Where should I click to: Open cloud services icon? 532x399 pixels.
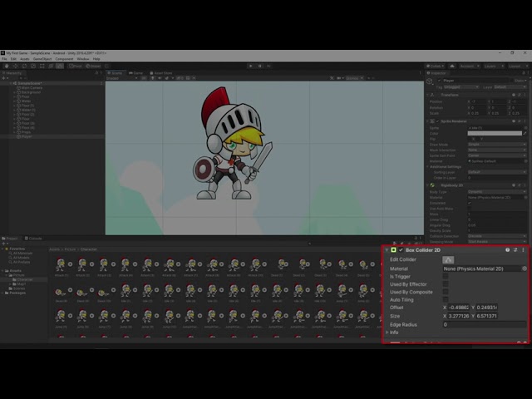[x=452, y=66]
